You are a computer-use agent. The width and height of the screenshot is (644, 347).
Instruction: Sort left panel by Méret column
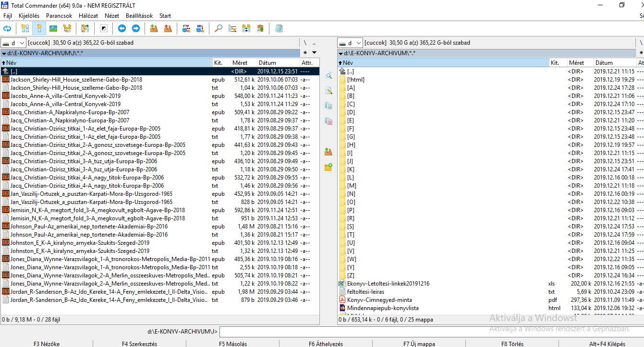243,63
